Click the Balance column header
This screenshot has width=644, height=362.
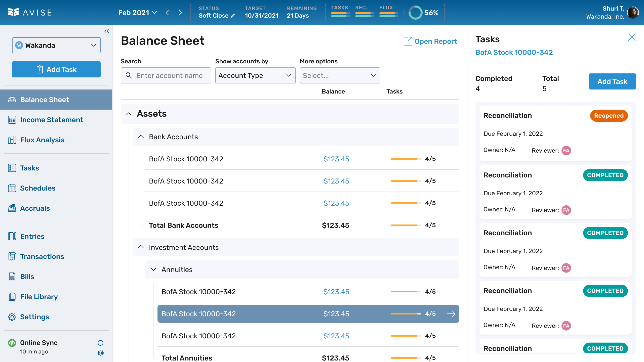tap(333, 92)
